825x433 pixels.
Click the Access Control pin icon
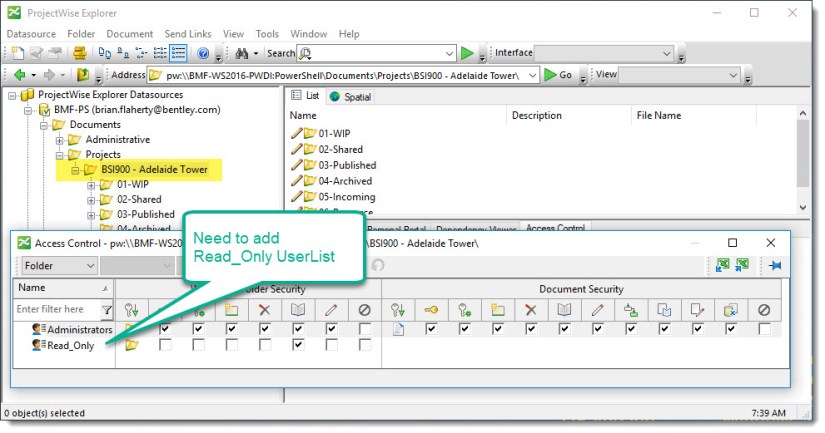click(775, 266)
